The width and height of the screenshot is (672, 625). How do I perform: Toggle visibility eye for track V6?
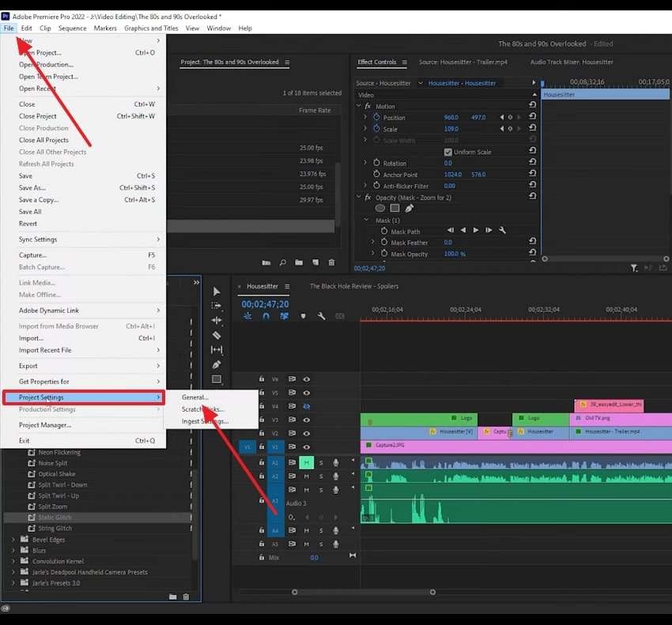click(307, 379)
